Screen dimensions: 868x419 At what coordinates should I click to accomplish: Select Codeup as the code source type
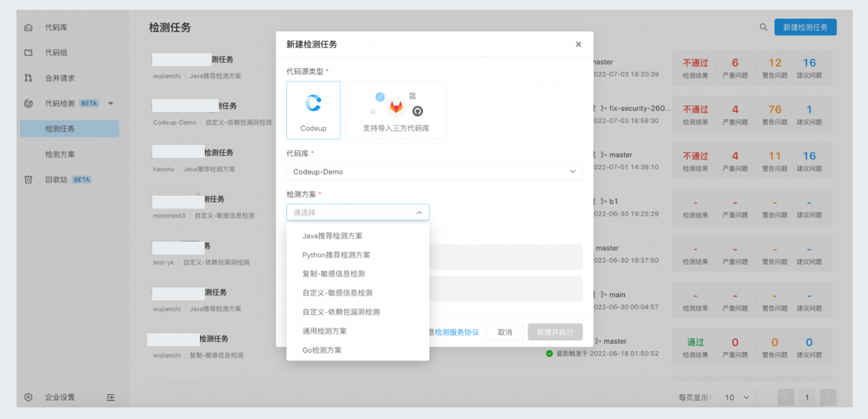313,110
